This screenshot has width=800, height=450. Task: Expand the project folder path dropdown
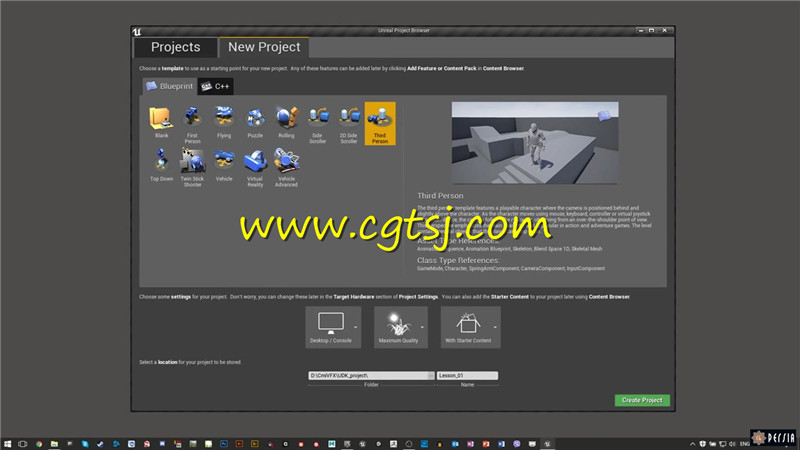point(431,376)
